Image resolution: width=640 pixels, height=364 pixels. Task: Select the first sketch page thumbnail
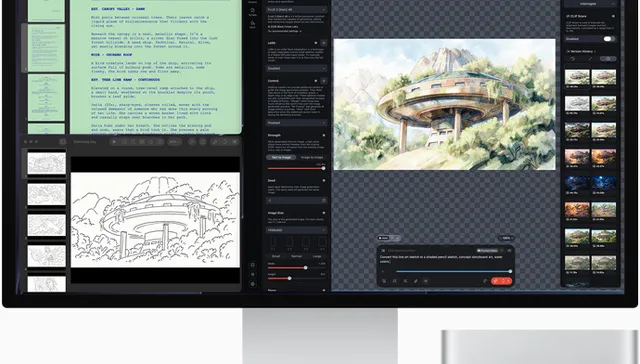[x=47, y=163]
